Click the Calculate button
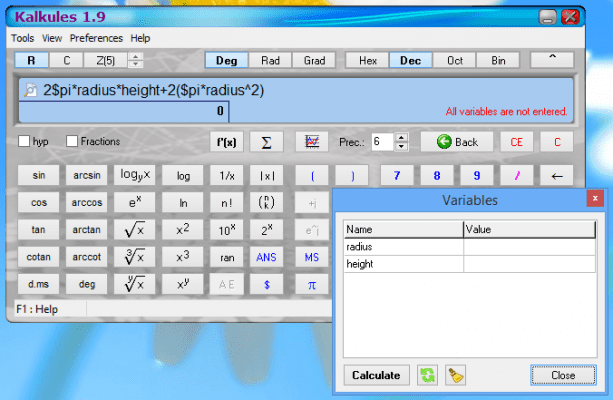Image resolution: width=613 pixels, height=400 pixels. click(x=376, y=375)
